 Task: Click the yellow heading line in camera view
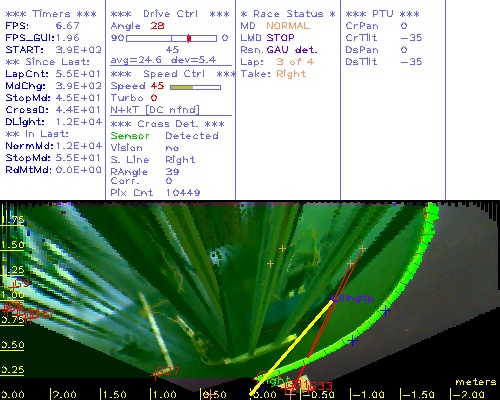click(291, 348)
